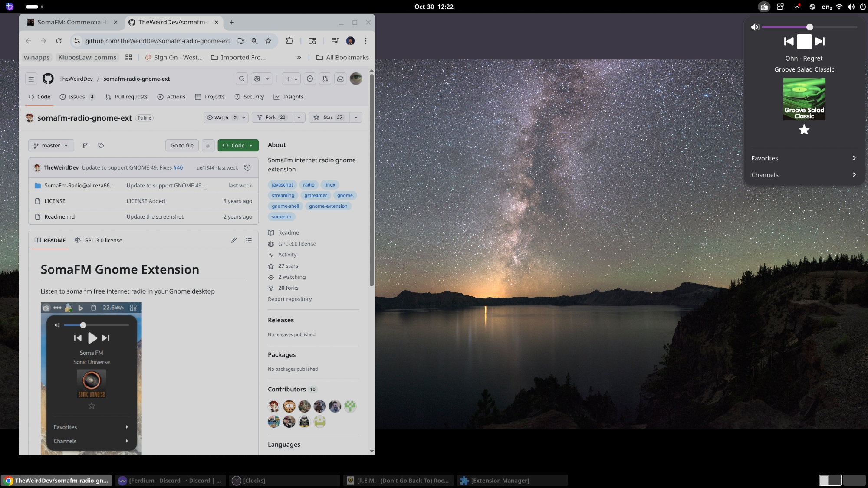Open the green Code dropdown button

click(238, 146)
